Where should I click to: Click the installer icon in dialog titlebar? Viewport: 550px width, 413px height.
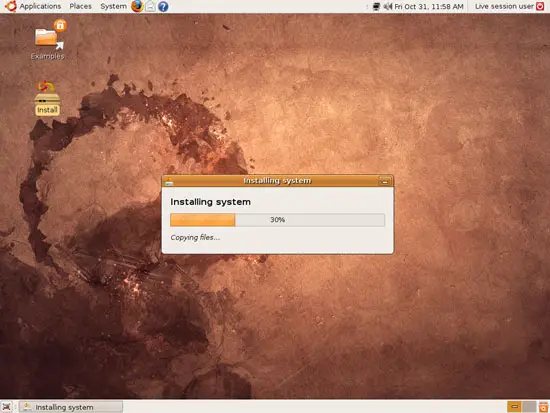point(169,181)
